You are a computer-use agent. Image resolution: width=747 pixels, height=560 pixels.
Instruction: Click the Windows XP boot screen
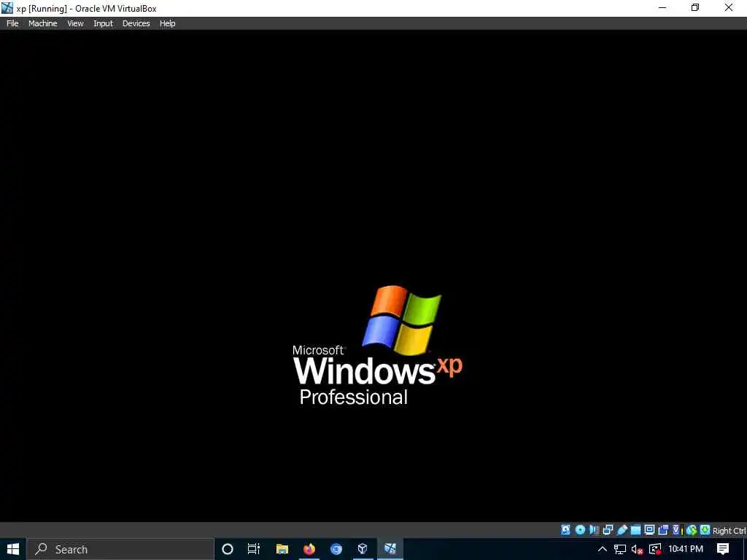(373, 276)
